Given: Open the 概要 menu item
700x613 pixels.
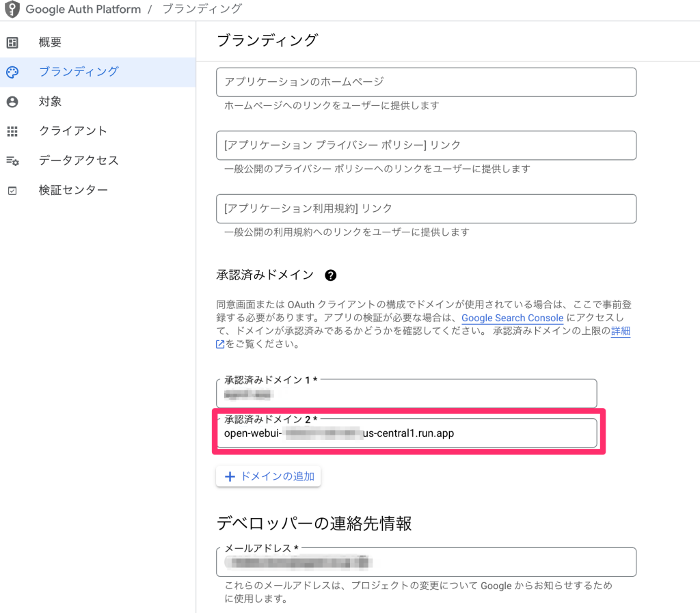Looking at the screenshot, I should (x=98, y=42).
